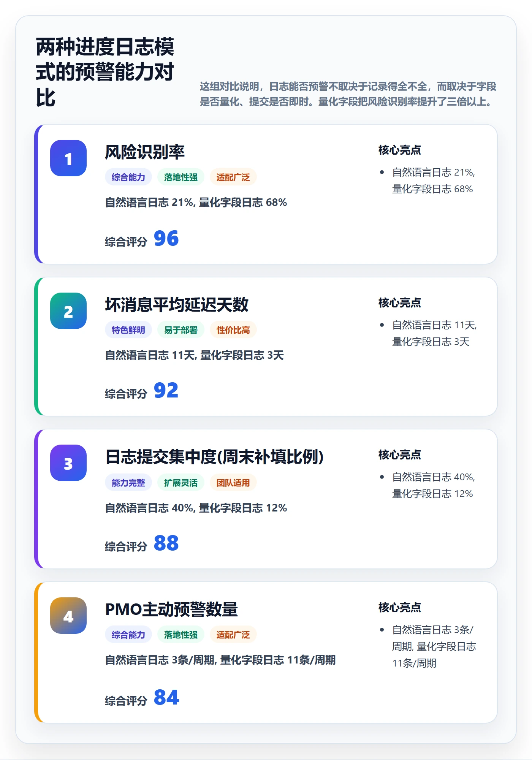Select the 性价比高 tag
Image resolution: width=532 pixels, height=760 pixels.
point(233,330)
